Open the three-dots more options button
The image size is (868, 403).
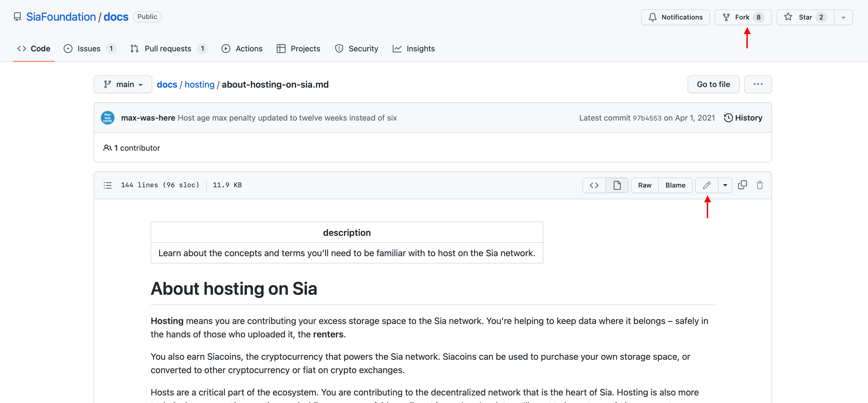click(758, 84)
